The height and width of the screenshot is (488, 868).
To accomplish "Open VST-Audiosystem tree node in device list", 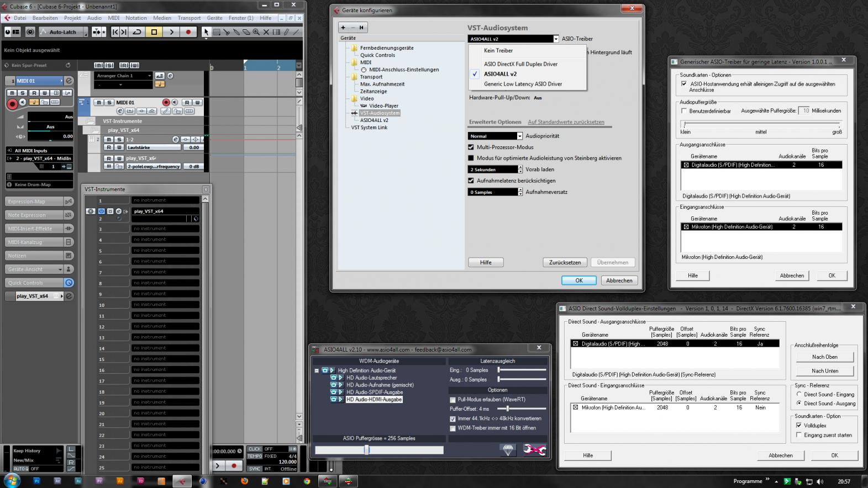I will 379,113.
